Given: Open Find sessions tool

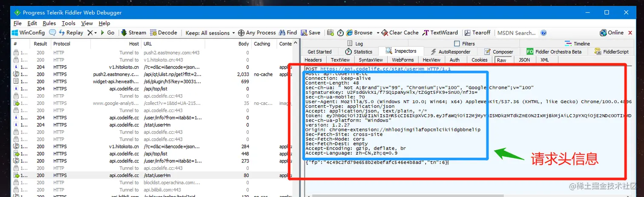Looking at the screenshot, I should click(288, 33).
